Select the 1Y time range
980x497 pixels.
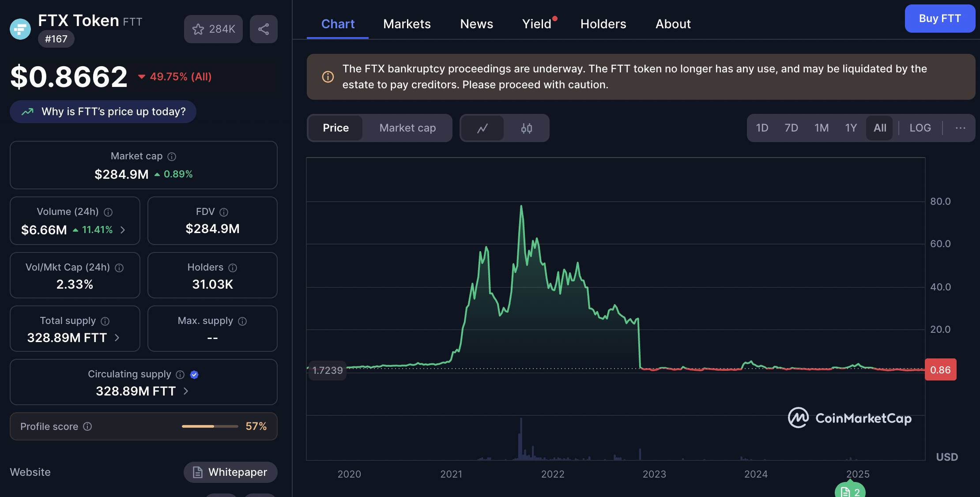[851, 128]
